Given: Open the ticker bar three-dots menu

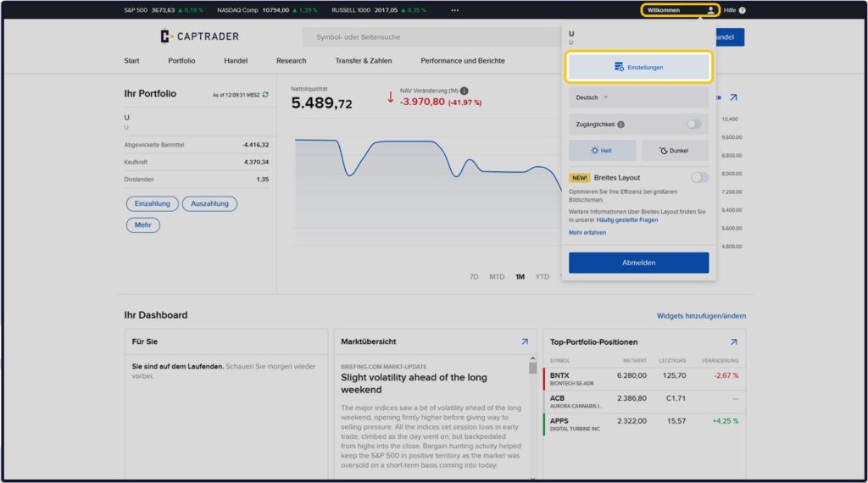Looking at the screenshot, I should 454,10.
